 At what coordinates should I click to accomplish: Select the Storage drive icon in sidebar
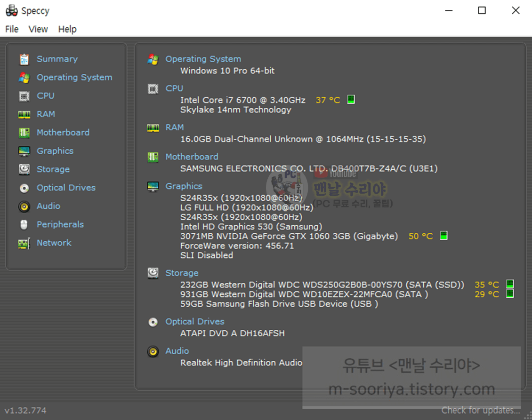coord(24,169)
